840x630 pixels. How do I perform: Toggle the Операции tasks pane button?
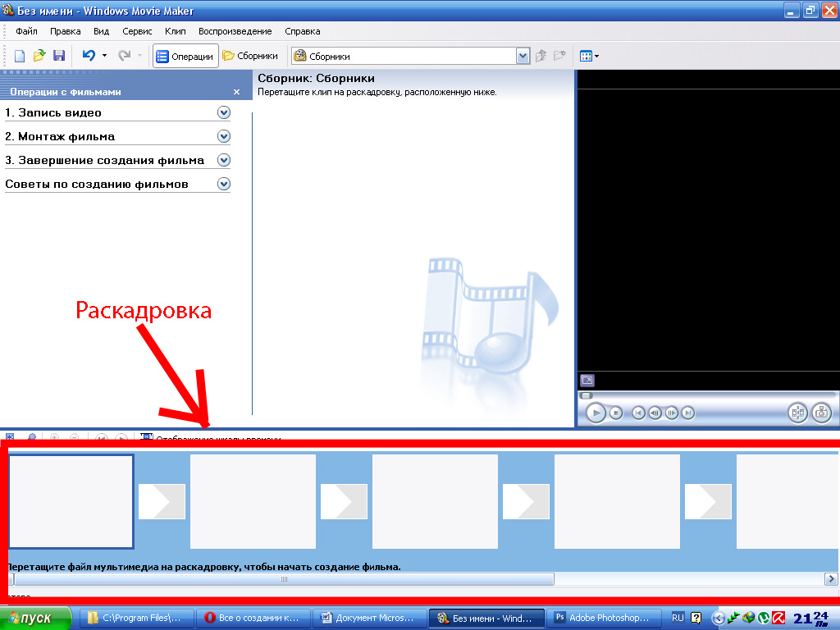pos(185,56)
